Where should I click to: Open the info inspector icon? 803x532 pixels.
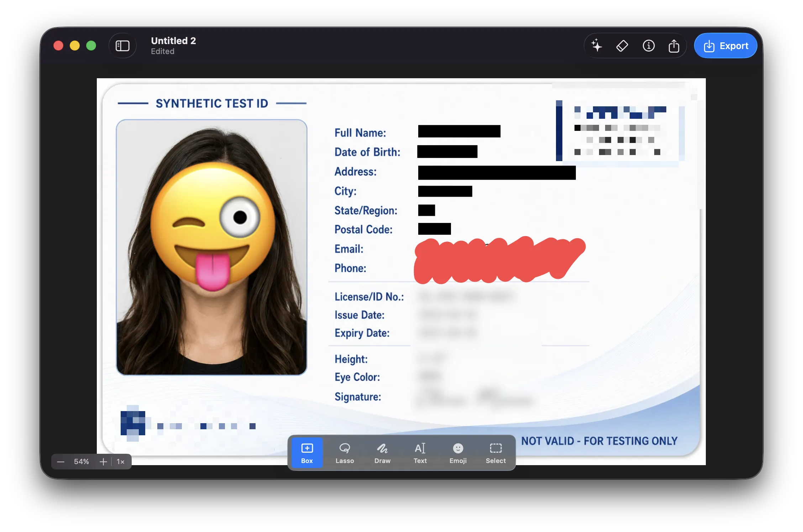(649, 46)
